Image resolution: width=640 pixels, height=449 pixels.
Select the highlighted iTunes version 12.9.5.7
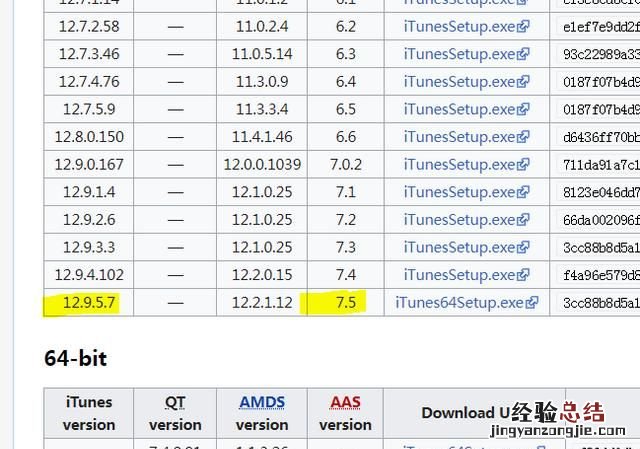89,303
